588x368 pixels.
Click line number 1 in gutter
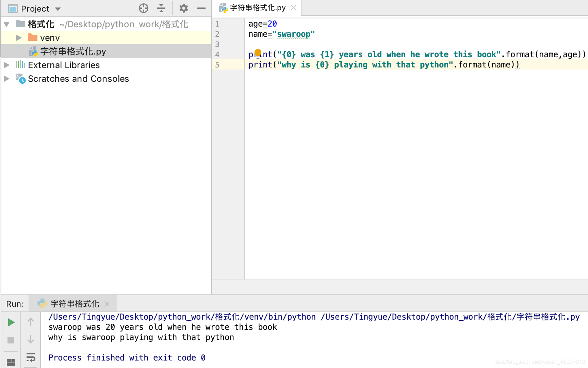pyautogui.click(x=217, y=24)
